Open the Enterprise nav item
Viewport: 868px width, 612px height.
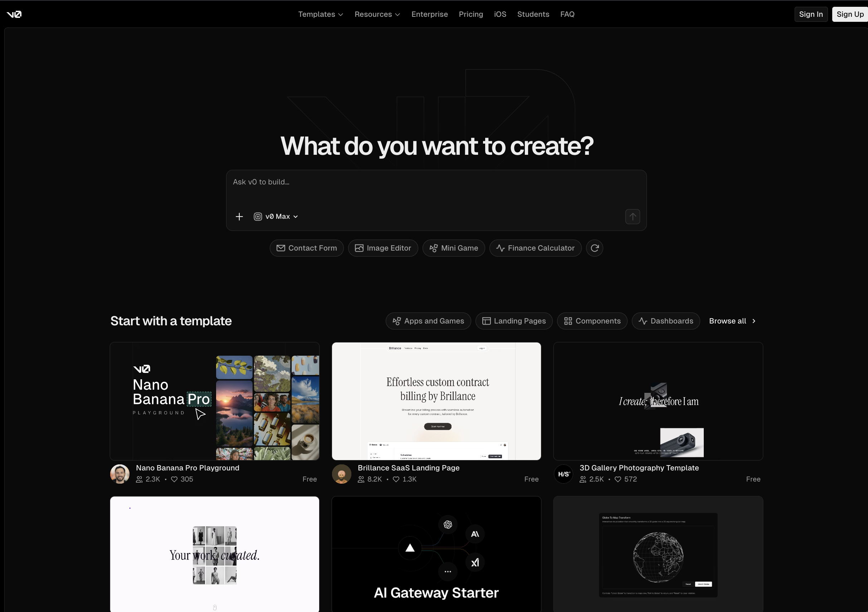[429, 14]
